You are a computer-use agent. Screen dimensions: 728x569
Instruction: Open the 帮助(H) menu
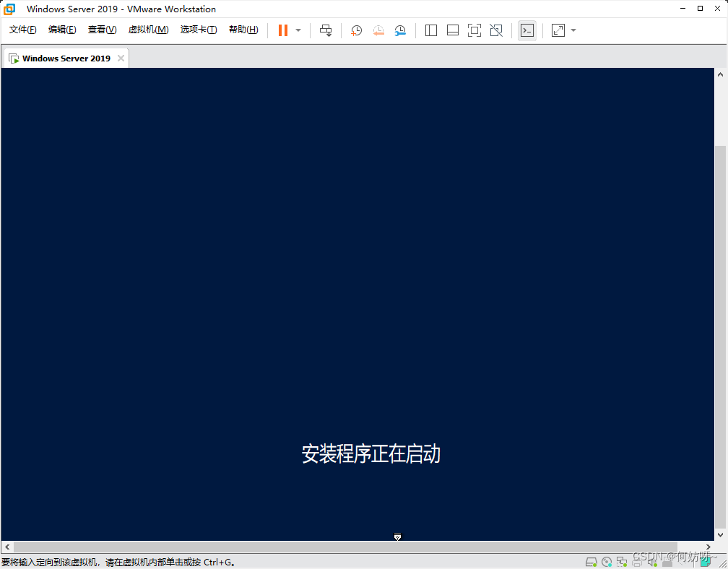pos(244,30)
